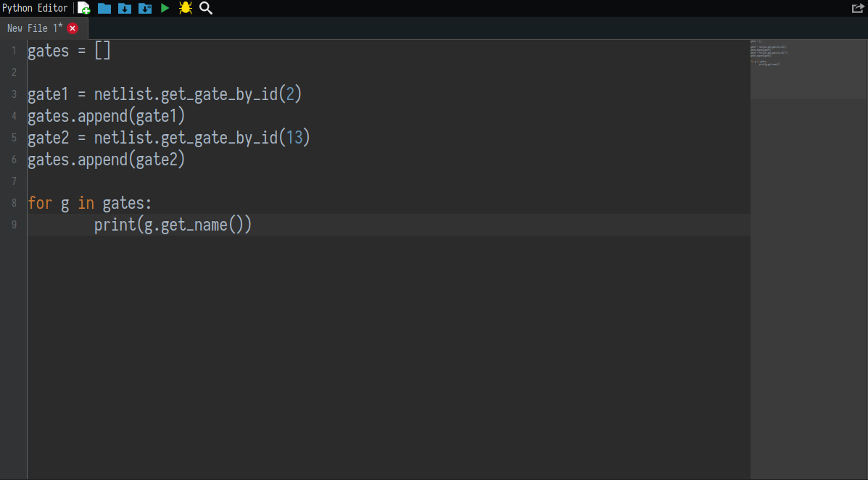Open the search tool
Viewport: 868px width, 480px height.
coord(205,8)
